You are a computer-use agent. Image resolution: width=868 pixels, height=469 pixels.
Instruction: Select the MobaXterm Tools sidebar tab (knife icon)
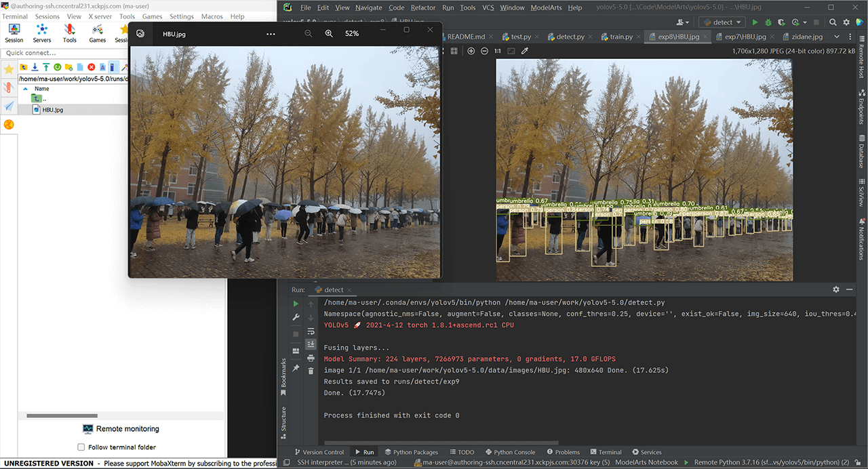[x=9, y=87]
